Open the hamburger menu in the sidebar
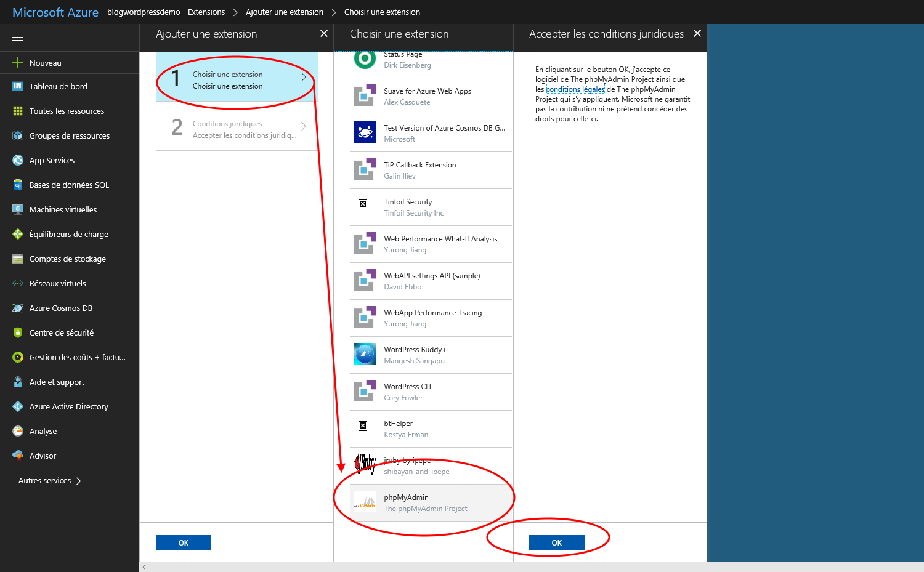Viewport: 924px width, 572px height. [18, 38]
